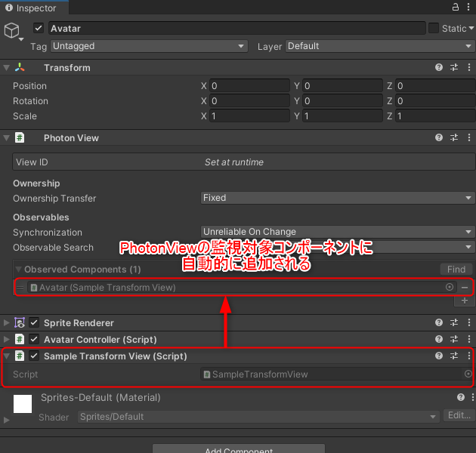The image size is (476, 453).
Task: Click the Avatar name input field
Action: point(237,28)
